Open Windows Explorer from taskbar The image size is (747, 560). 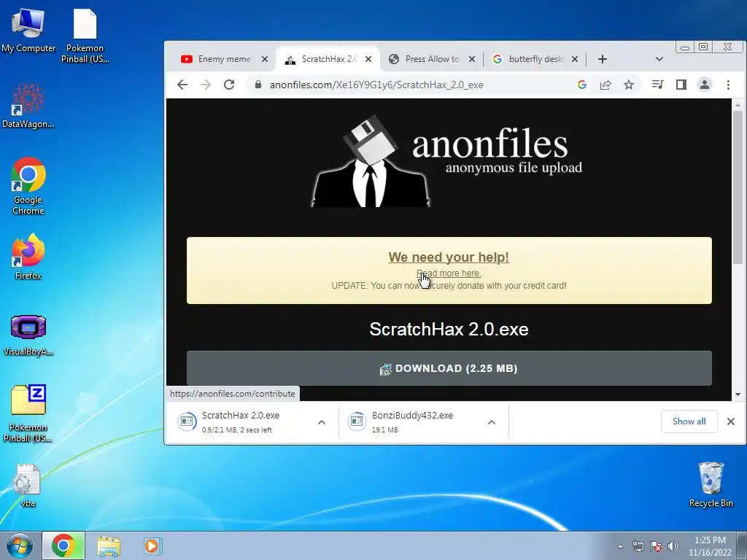109,545
